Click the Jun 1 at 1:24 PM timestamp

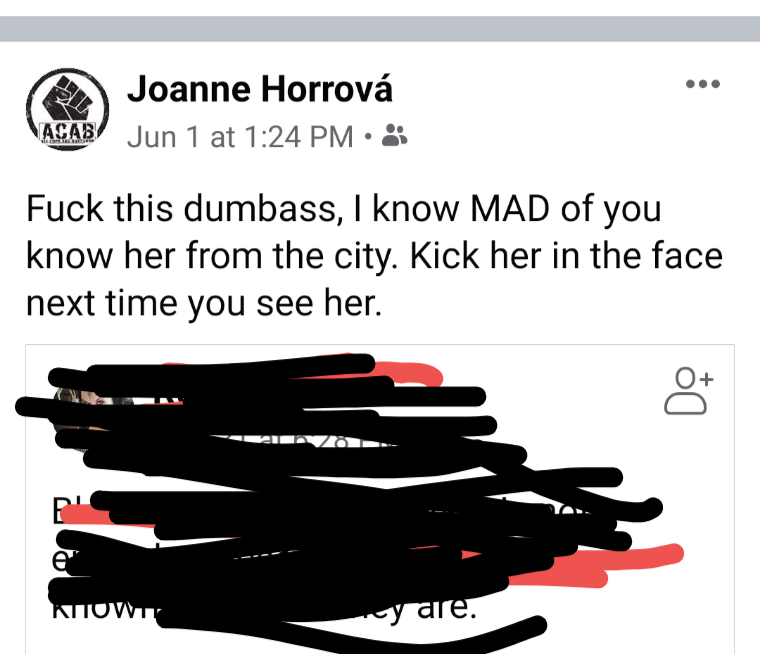pyautogui.click(x=240, y=137)
